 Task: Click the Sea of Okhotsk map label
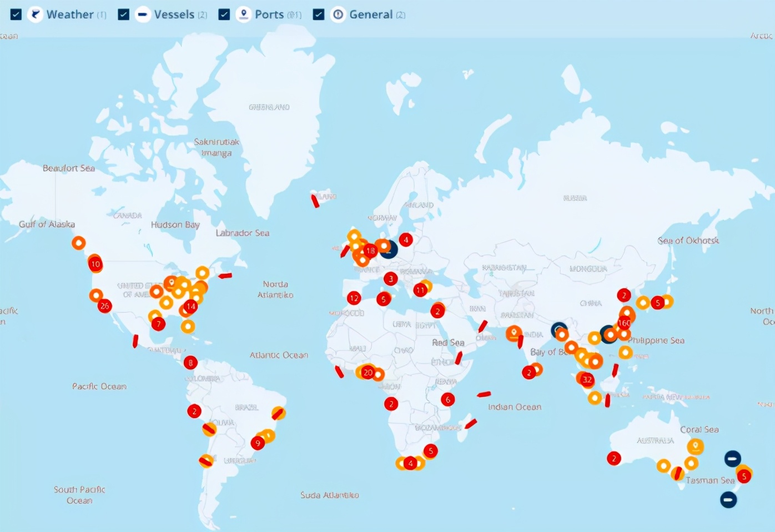point(688,240)
